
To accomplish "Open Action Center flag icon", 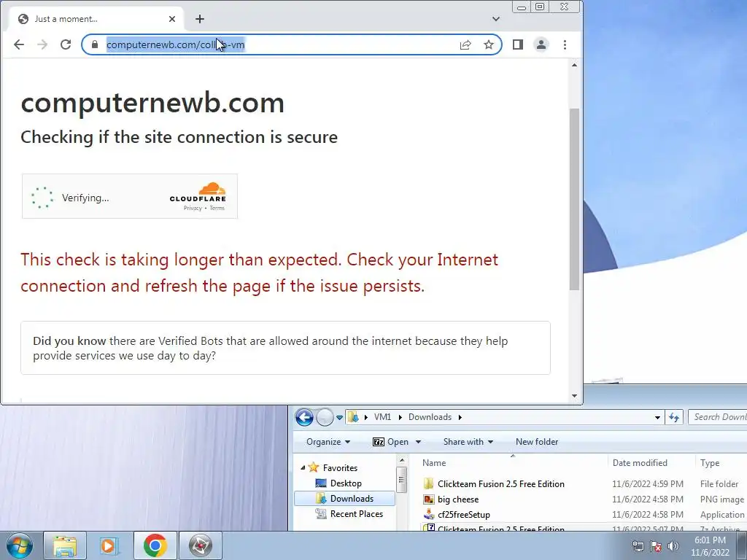I will (x=656, y=546).
